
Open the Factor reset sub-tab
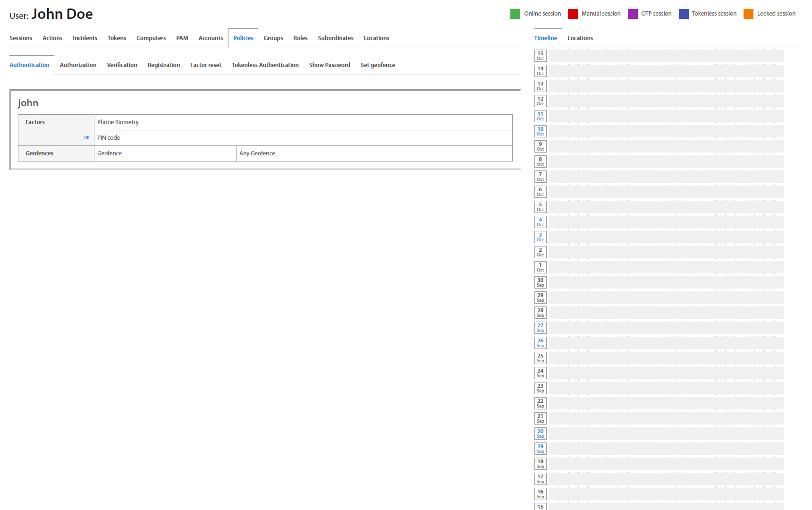(205, 65)
